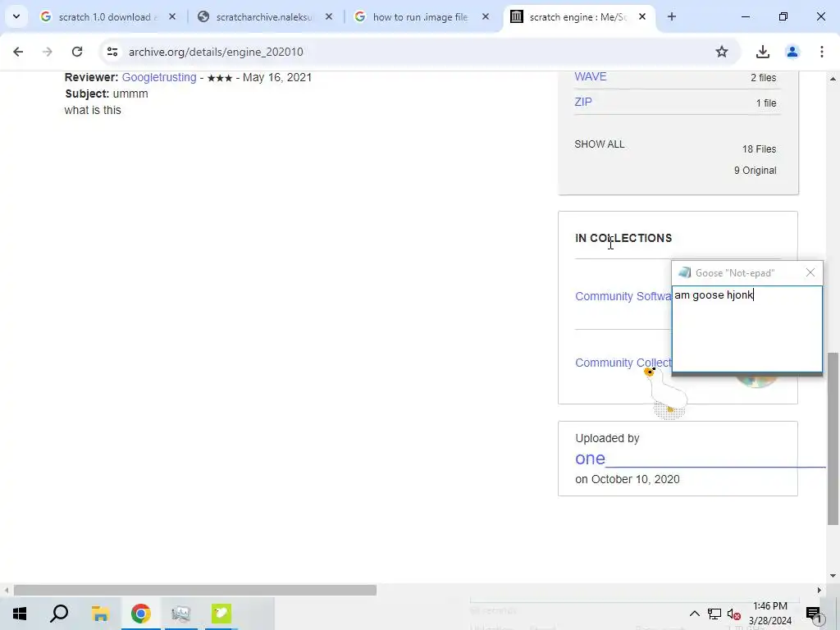This screenshot has height=630, width=840.
Task: Go back using the browser back arrow
Action: (18, 52)
